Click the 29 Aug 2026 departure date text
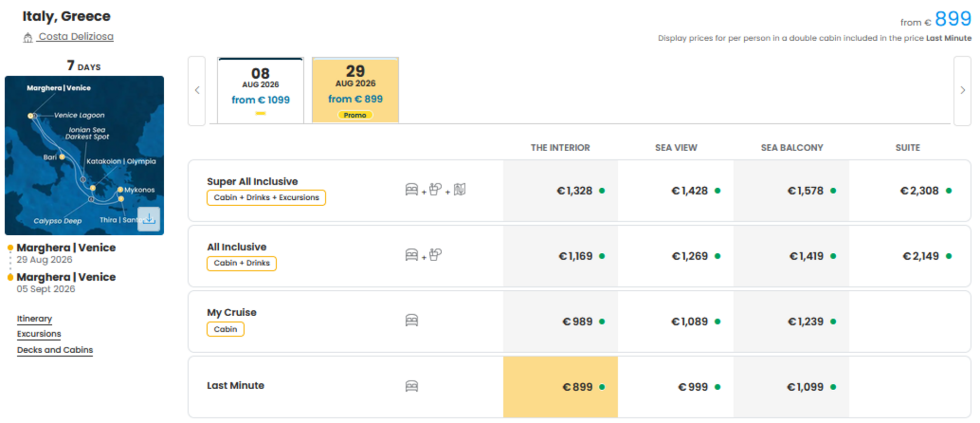Viewport: 980px width, 423px height. [44, 260]
